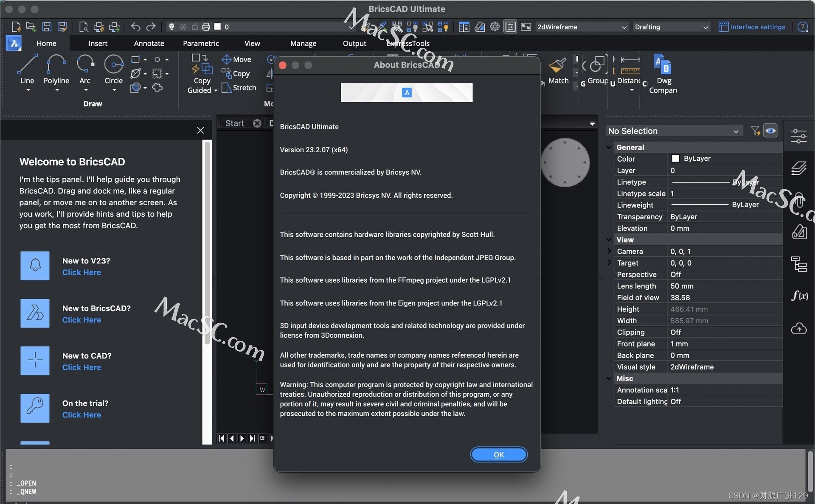Toggle the quick select filter icon in Properties

(x=755, y=131)
